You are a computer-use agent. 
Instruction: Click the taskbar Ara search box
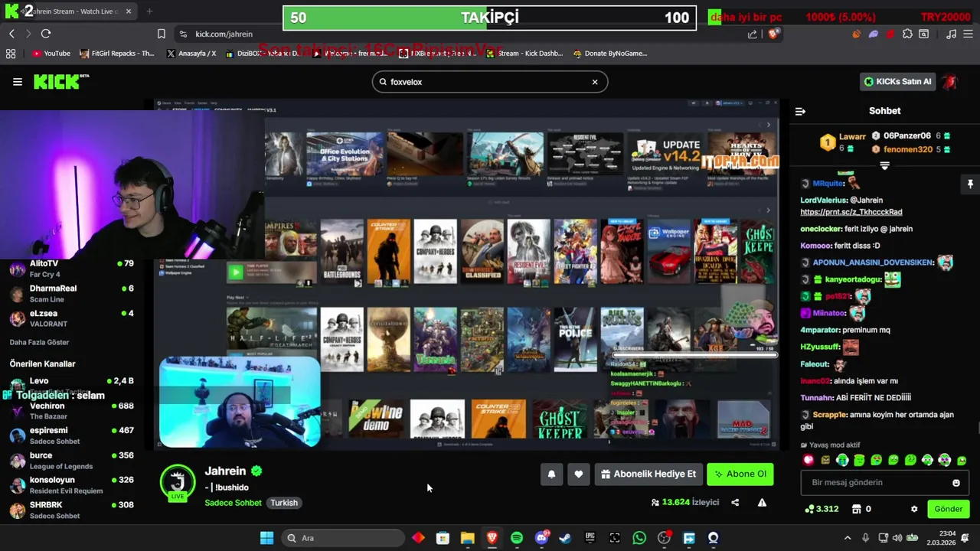click(341, 538)
